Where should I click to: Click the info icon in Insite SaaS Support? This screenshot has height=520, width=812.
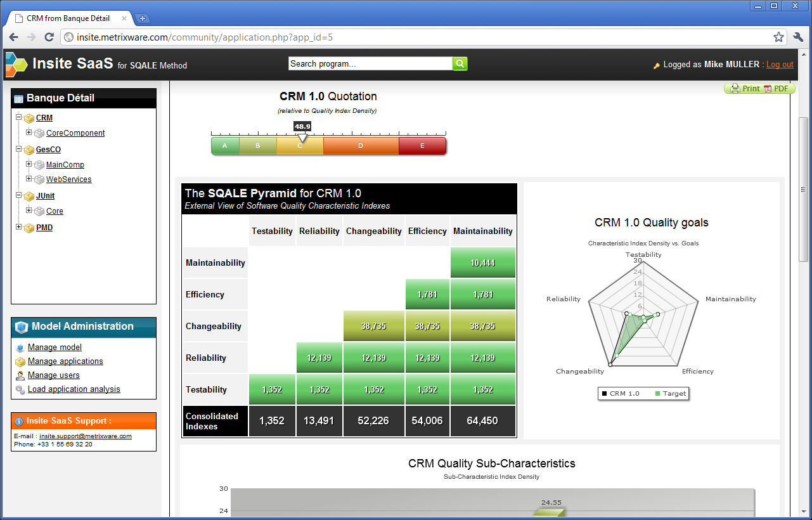(20, 421)
